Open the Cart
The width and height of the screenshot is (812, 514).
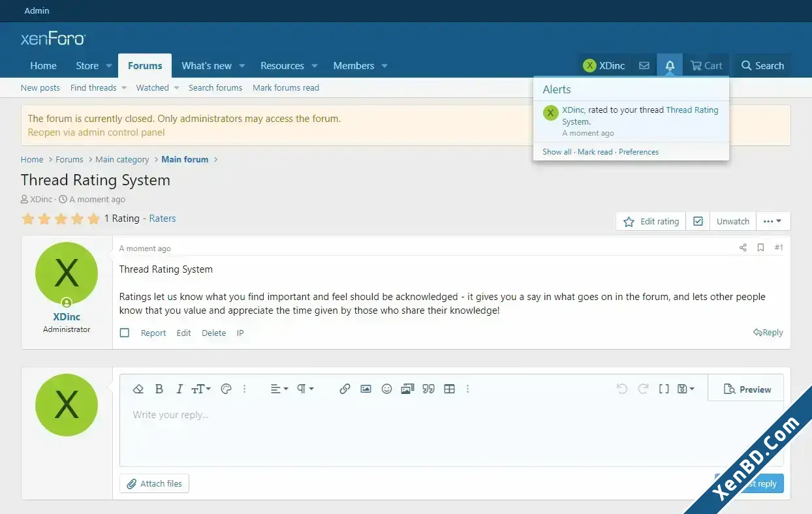[x=706, y=66]
